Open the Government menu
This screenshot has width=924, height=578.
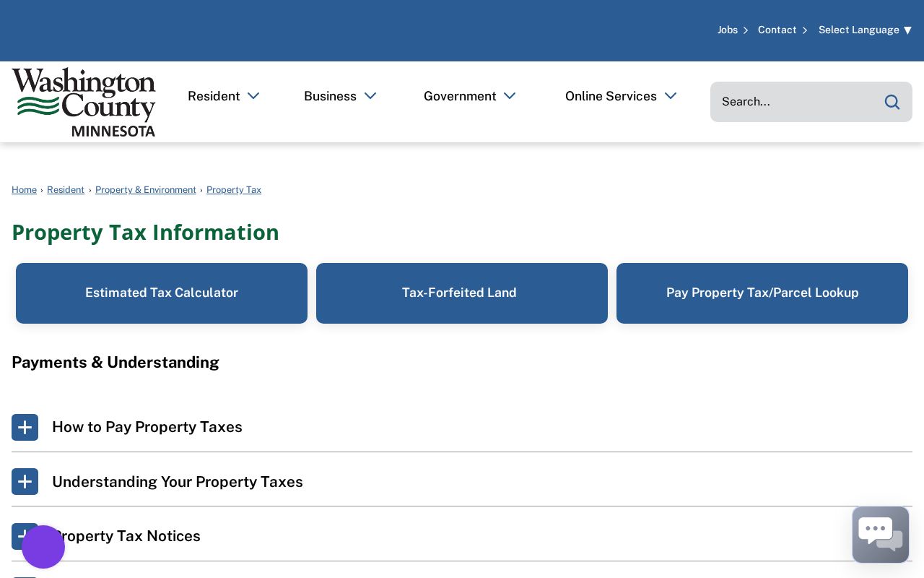[x=460, y=96]
